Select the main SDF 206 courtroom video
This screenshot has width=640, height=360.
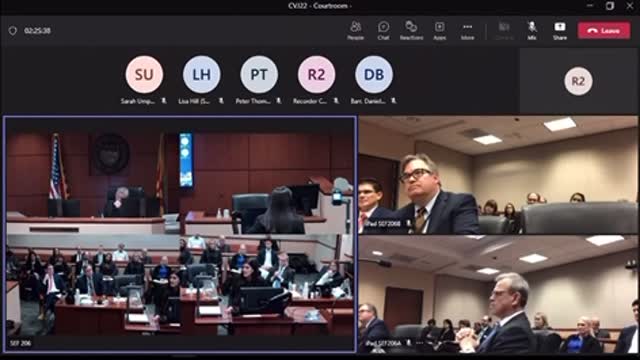(180, 234)
